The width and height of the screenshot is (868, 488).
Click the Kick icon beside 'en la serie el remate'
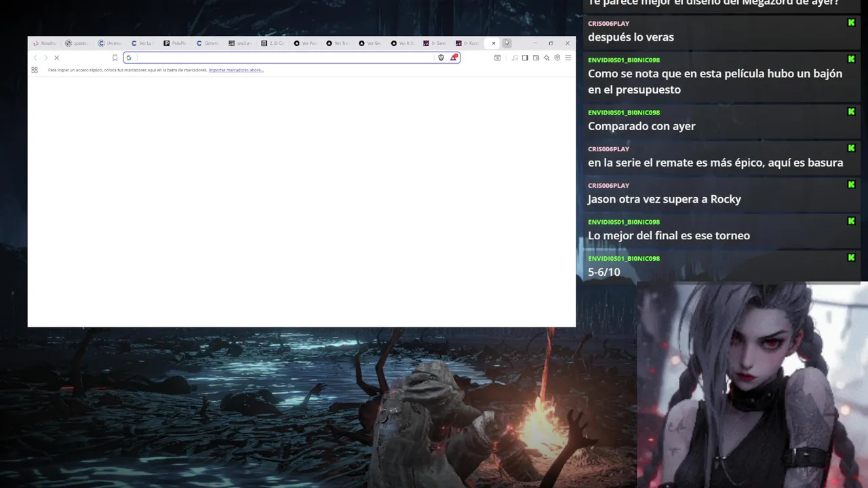[x=851, y=148]
